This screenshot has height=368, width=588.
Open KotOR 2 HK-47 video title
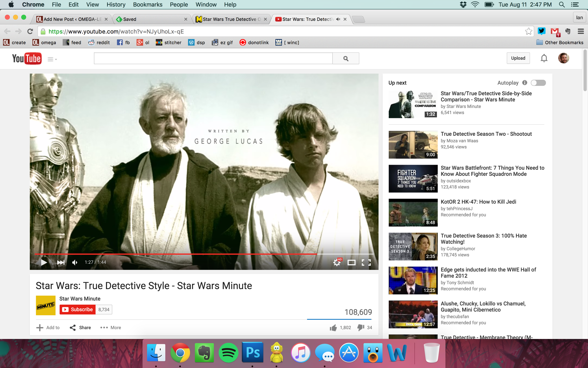(x=478, y=202)
